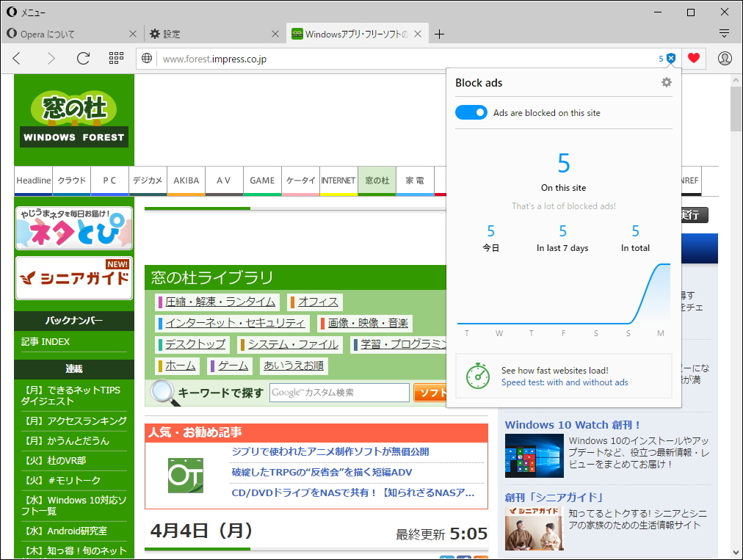Click the Googleカスタム検索 search field
The image size is (743, 560).
point(339,392)
